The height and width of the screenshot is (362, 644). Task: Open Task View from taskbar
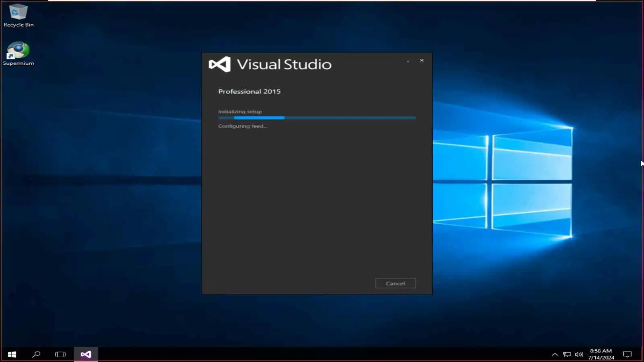(60, 354)
